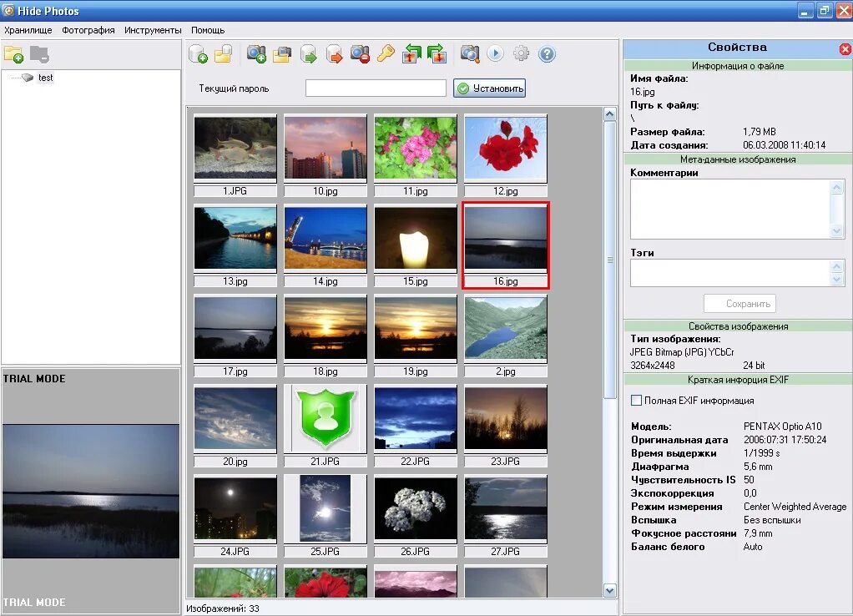Select the 17.jpg thumbnail
Screen dimensions: 853x616
point(235,328)
